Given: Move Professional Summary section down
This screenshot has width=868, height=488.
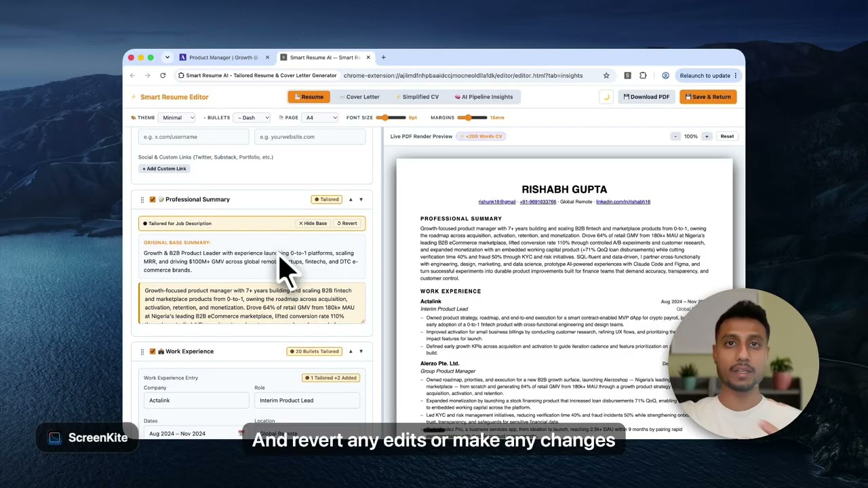Looking at the screenshot, I should click(361, 199).
